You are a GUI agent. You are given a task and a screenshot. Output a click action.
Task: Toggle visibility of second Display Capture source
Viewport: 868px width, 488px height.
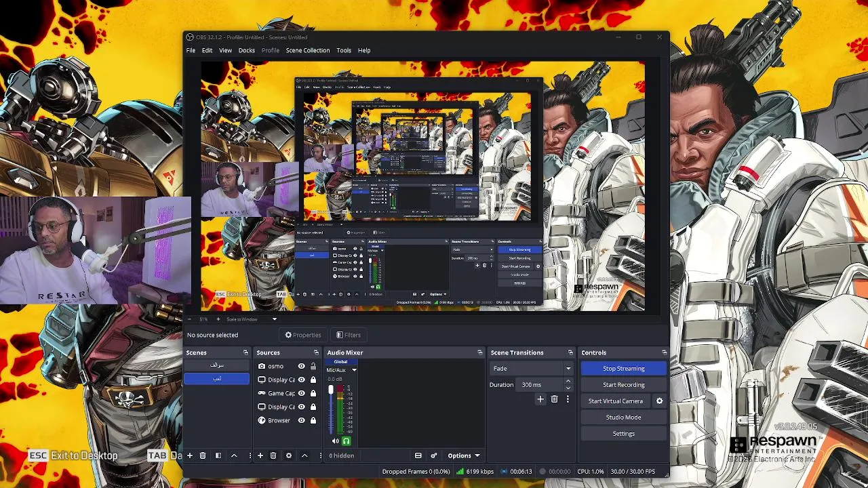click(302, 407)
